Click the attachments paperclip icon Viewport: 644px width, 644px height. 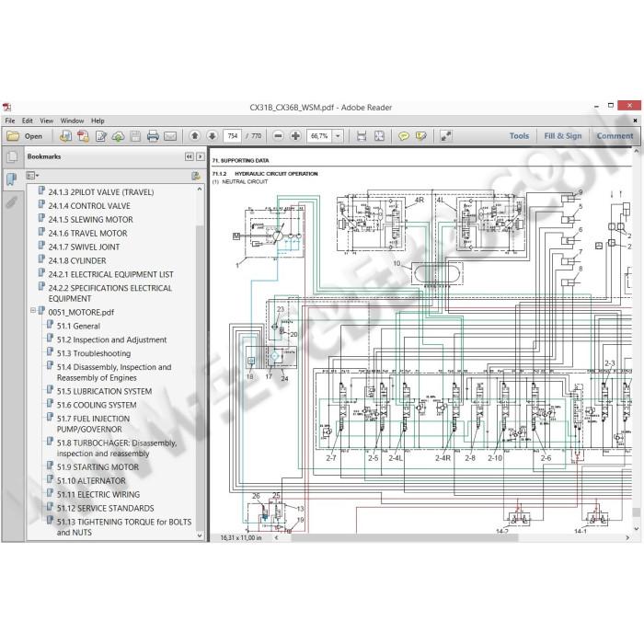[12, 202]
